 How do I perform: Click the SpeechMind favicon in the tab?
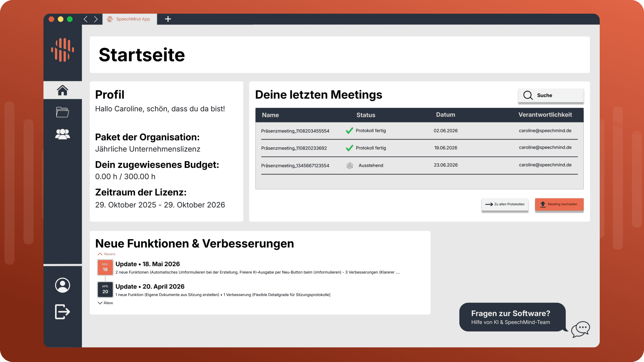pos(110,19)
